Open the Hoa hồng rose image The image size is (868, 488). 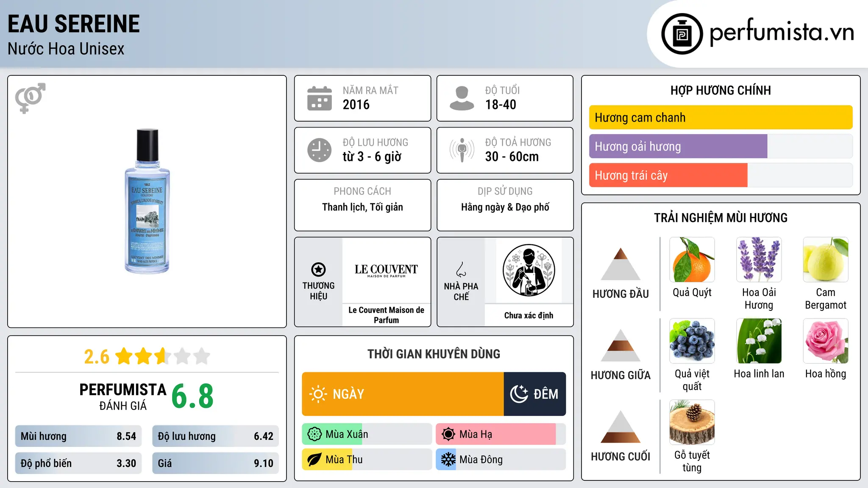coord(826,341)
